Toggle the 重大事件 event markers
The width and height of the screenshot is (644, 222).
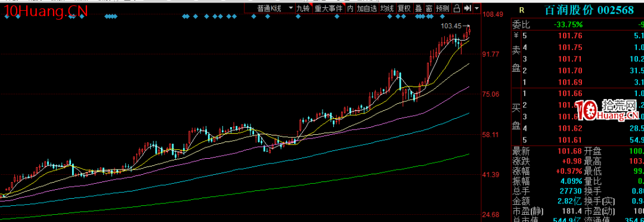click(x=329, y=8)
